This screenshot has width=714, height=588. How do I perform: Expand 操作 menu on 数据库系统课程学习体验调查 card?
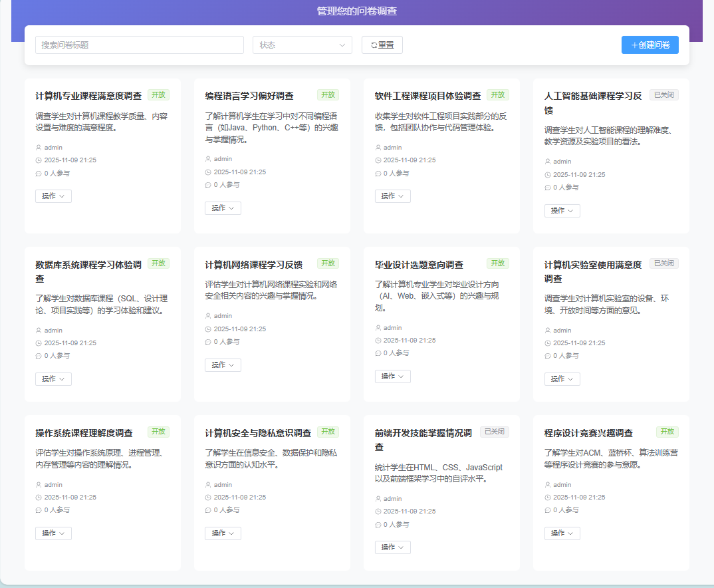pyautogui.click(x=53, y=379)
